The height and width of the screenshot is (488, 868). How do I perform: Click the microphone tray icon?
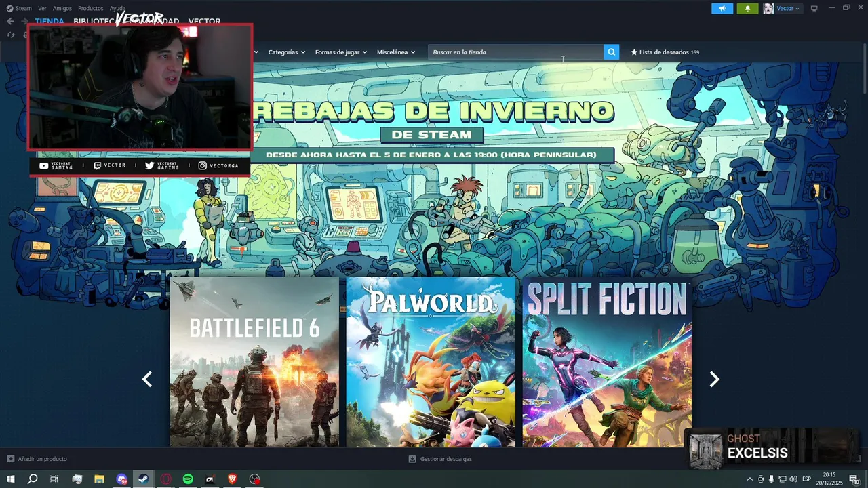click(x=771, y=479)
